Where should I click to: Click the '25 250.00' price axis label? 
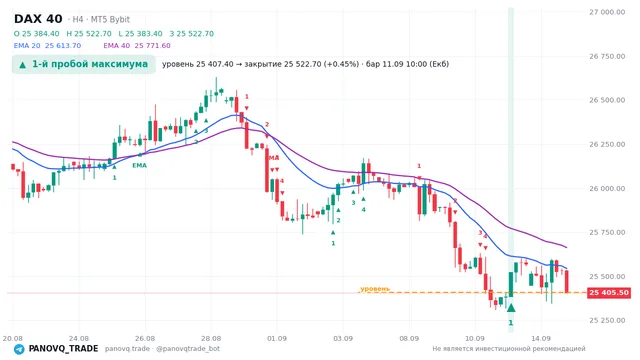coord(607,320)
